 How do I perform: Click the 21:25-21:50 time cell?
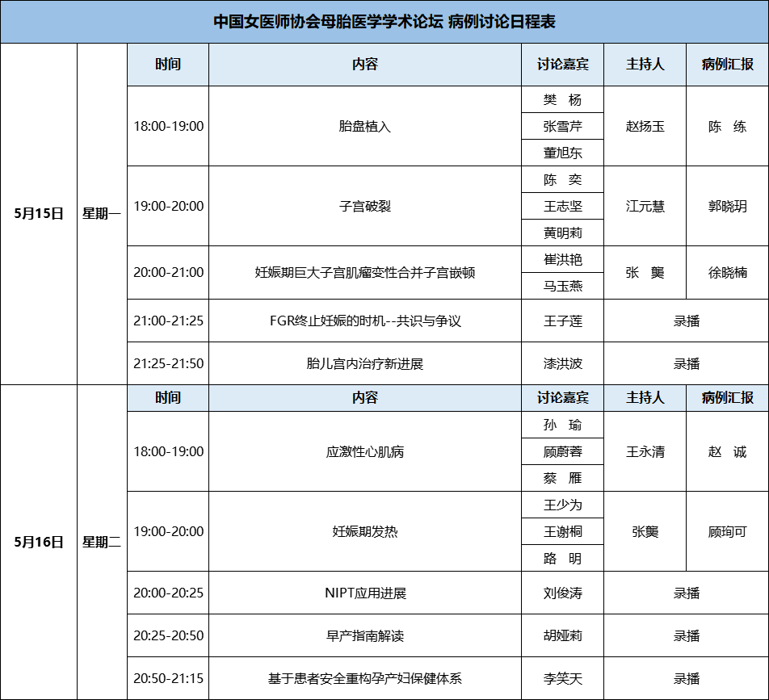168,363
